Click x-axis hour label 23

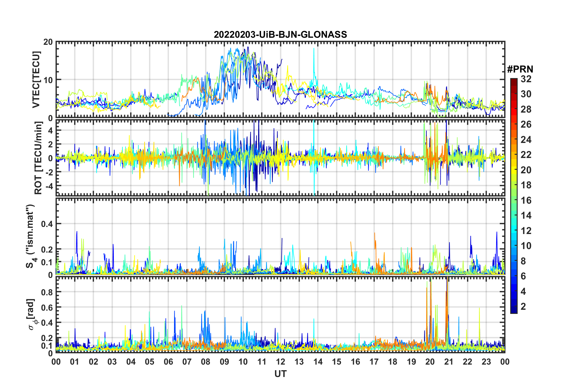(x=486, y=362)
